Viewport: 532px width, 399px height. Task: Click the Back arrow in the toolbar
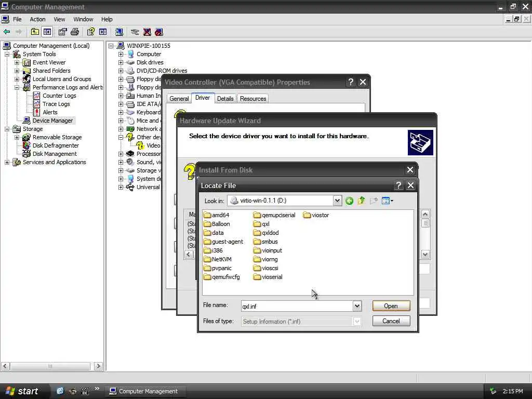[7, 32]
